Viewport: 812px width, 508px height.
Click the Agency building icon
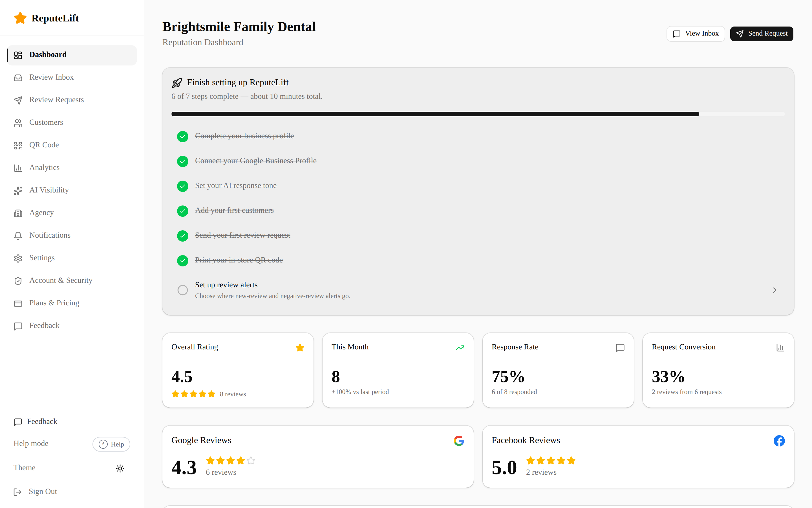[x=18, y=213]
